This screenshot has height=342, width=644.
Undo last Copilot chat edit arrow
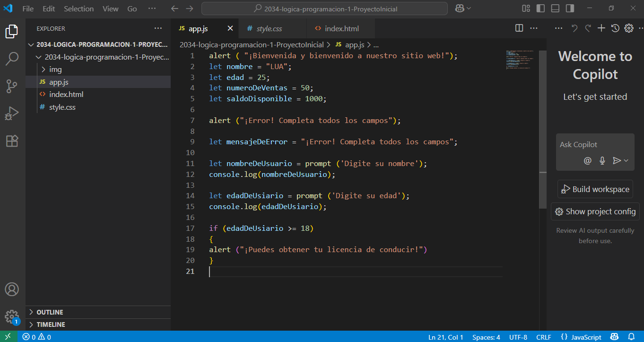[x=574, y=28]
